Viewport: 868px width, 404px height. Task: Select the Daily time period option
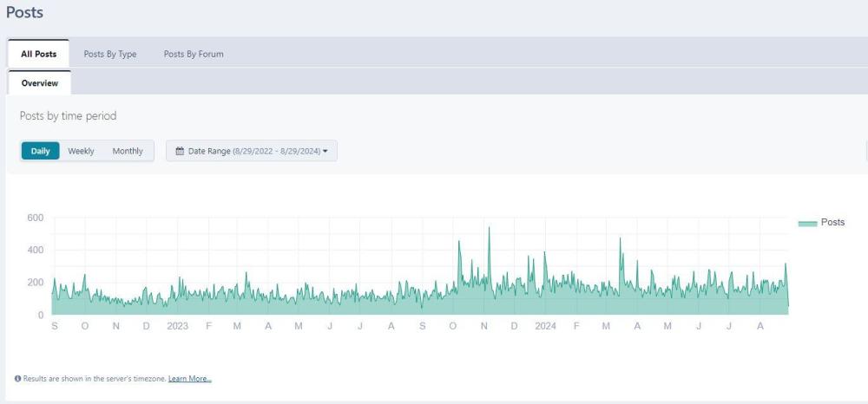pos(40,151)
